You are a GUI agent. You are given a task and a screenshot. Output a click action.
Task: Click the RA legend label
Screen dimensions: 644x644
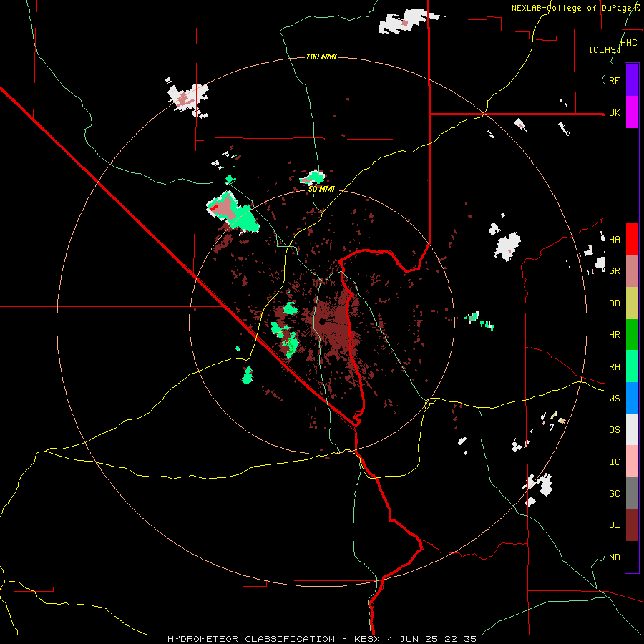tap(614, 367)
